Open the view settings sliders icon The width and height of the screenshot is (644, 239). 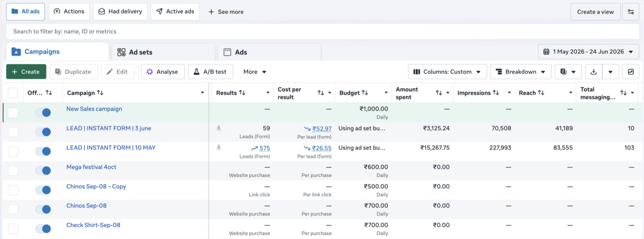tap(630, 12)
